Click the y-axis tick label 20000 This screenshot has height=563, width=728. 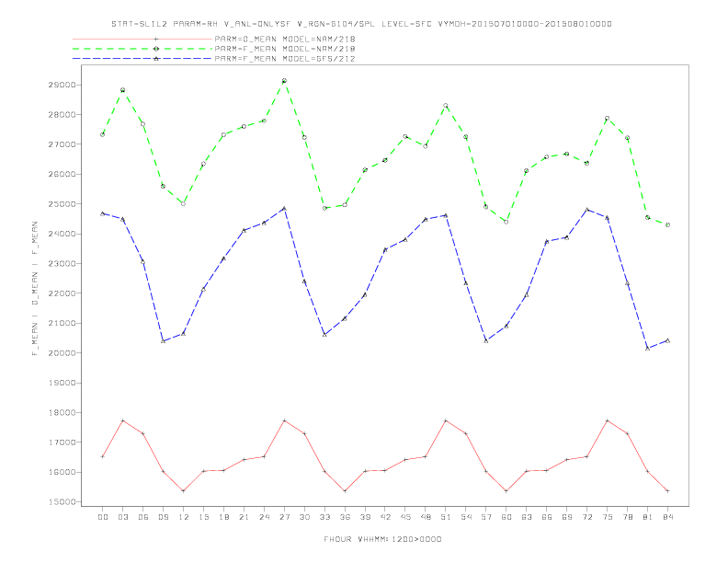[63, 353]
